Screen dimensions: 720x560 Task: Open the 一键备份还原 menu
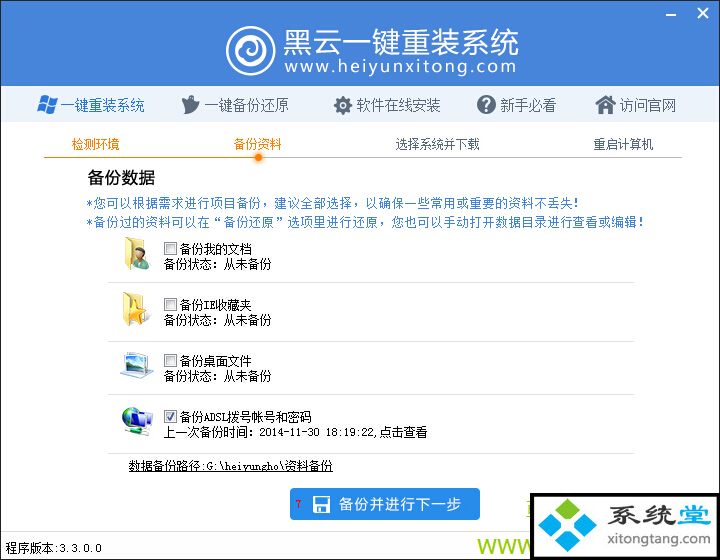[x=235, y=105]
